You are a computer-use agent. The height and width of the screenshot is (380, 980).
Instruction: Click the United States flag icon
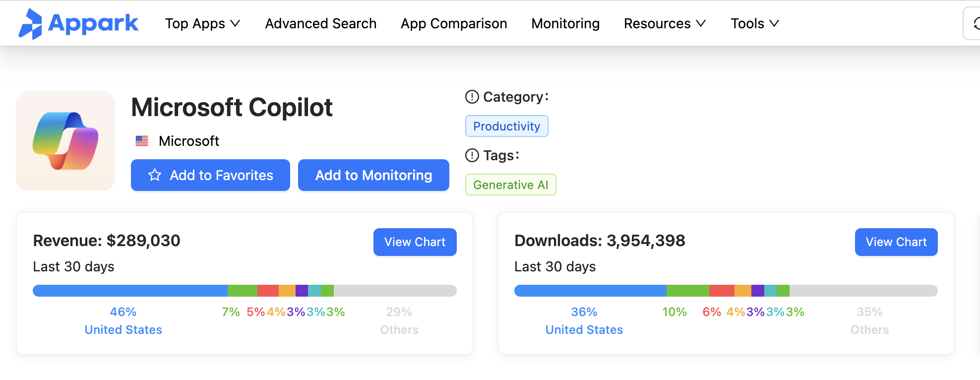click(142, 141)
